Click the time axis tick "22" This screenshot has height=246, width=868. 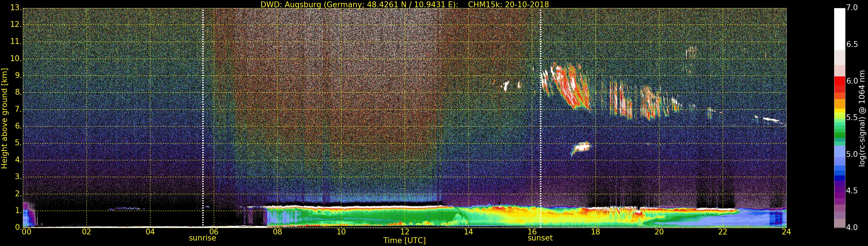coord(723,232)
